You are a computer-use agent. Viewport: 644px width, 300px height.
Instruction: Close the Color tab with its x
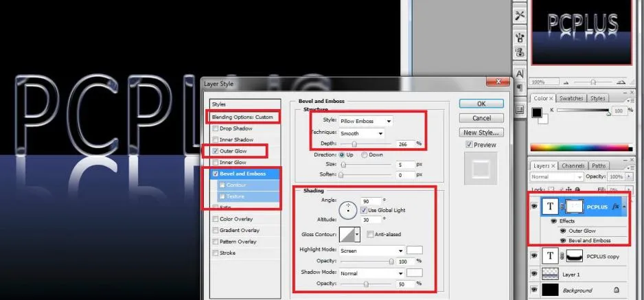pos(551,98)
